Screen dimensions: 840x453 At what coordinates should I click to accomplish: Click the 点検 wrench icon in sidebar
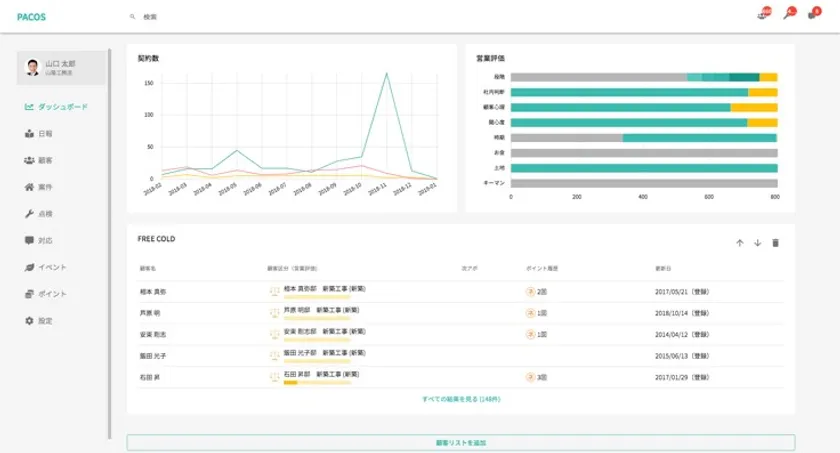[x=29, y=214]
